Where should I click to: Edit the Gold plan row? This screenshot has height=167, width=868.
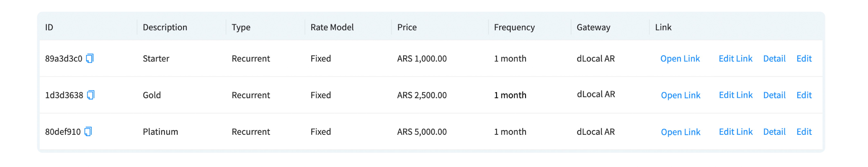(804, 95)
